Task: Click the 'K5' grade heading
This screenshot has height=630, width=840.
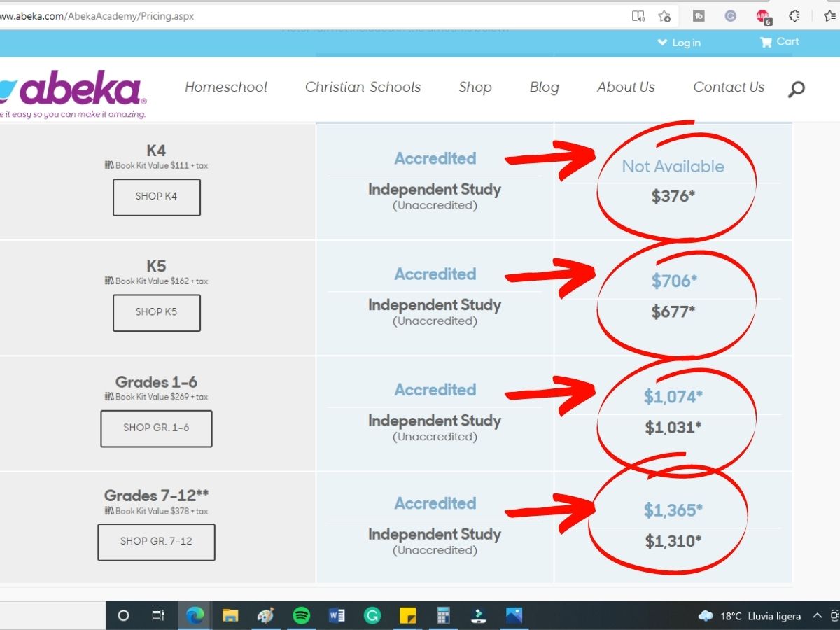Action: (x=156, y=266)
